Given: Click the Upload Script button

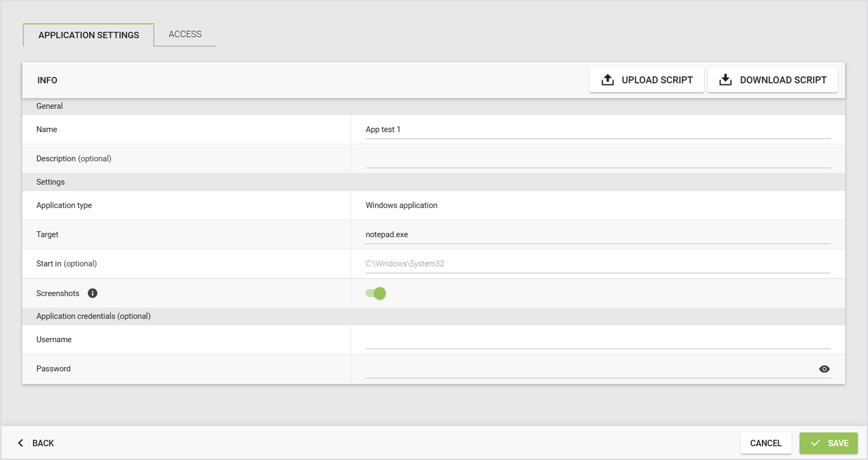Looking at the screenshot, I should click(647, 80).
